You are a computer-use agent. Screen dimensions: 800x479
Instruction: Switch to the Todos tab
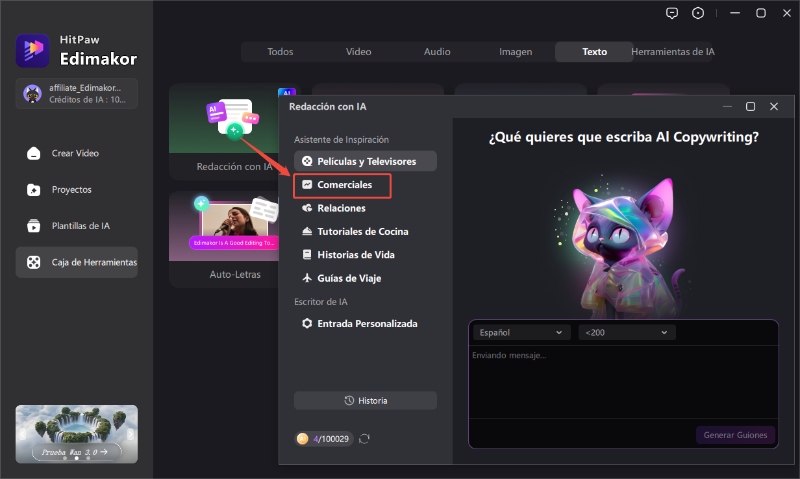coord(280,52)
